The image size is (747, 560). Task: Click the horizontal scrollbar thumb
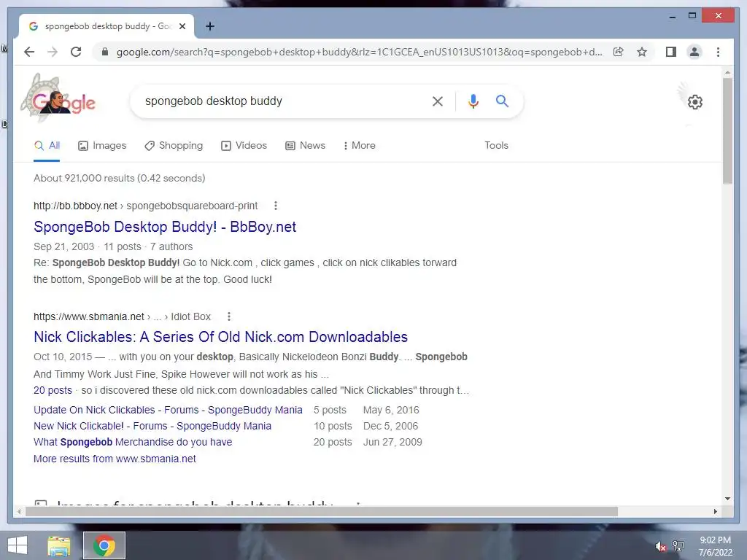tap(322, 512)
